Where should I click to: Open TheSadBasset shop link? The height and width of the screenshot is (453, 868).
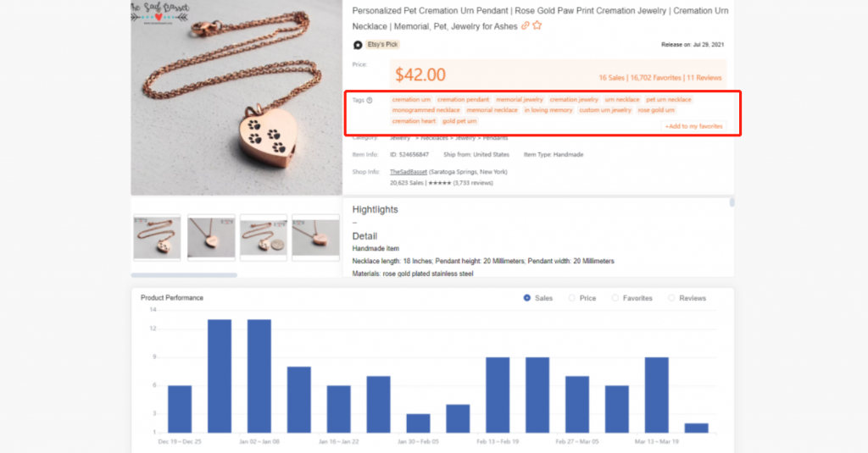click(x=408, y=172)
